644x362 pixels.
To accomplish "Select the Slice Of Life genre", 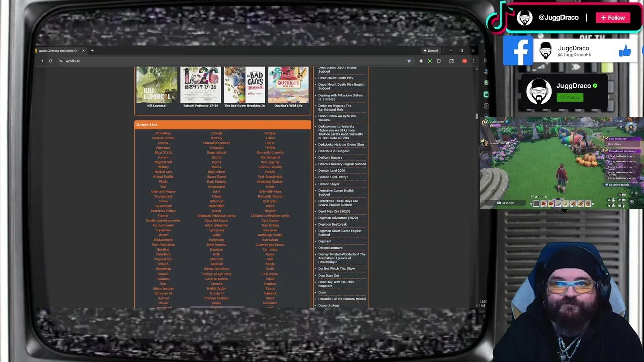I will 163,152.
